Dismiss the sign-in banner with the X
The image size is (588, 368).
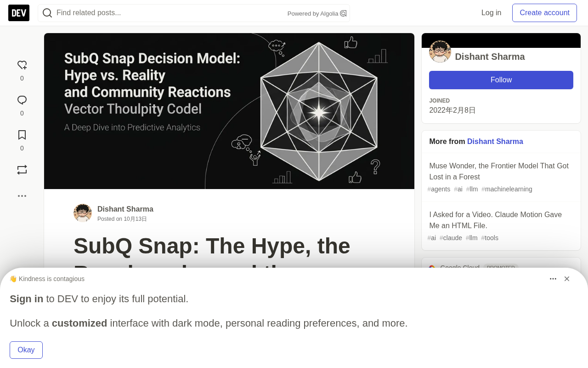(567, 279)
